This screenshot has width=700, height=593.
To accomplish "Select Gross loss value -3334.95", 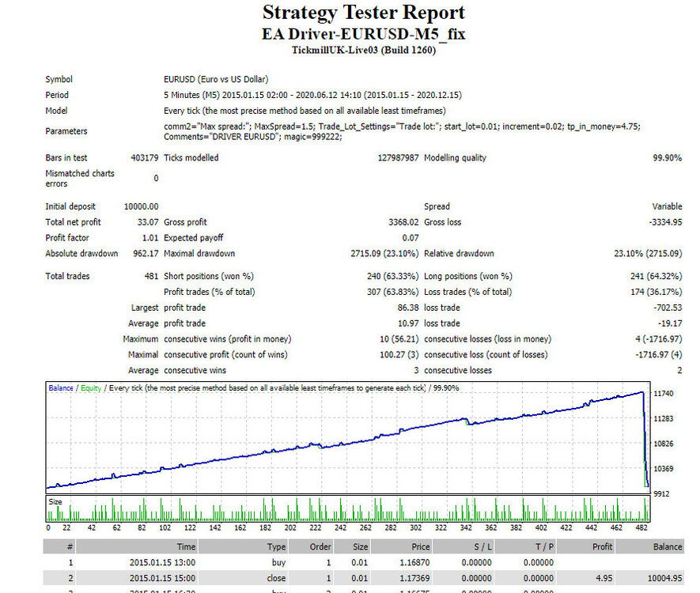I will [x=665, y=222].
